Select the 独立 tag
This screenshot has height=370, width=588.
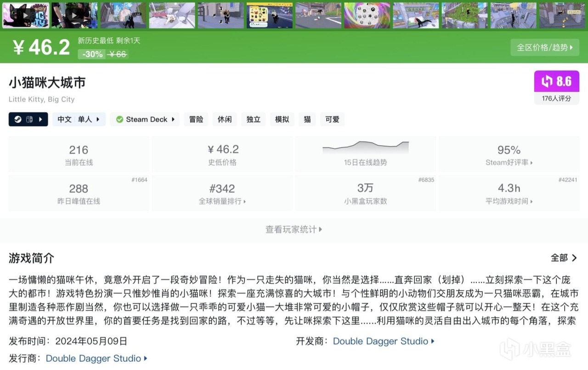[x=254, y=120]
